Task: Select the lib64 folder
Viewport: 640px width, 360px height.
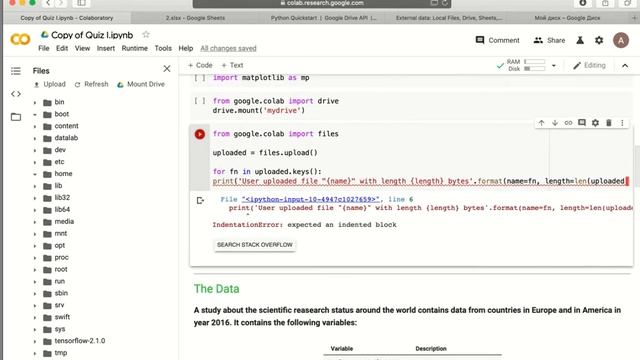Action: pyautogui.click(x=62, y=209)
